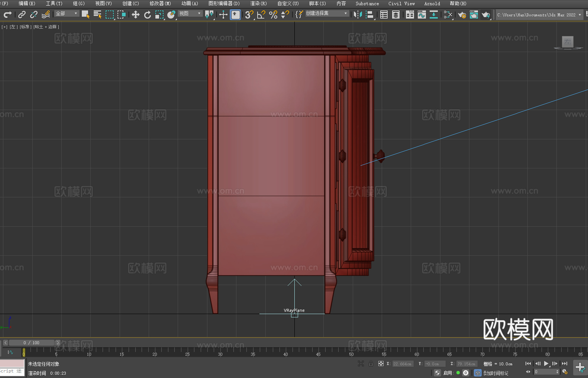Open the 编辑(E) menu
This screenshot has width=588, height=378.
27,3
